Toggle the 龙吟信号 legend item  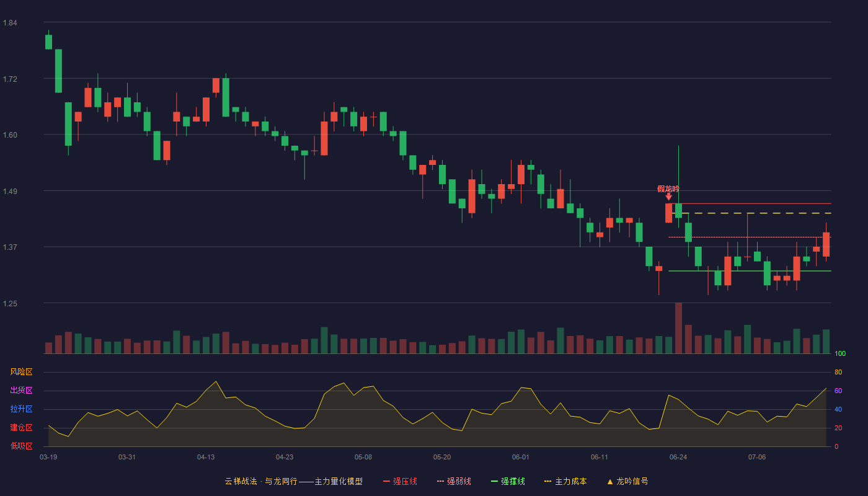click(x=627, y=481)
